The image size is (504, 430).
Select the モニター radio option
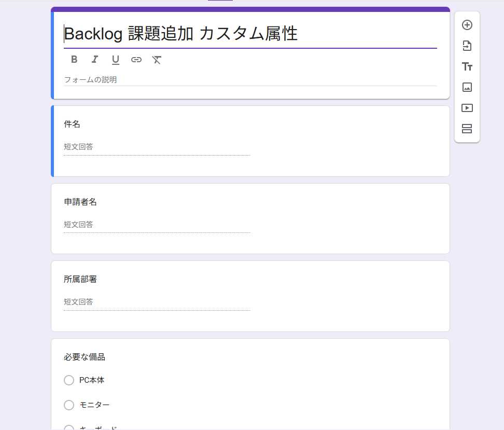click(69, 405)
